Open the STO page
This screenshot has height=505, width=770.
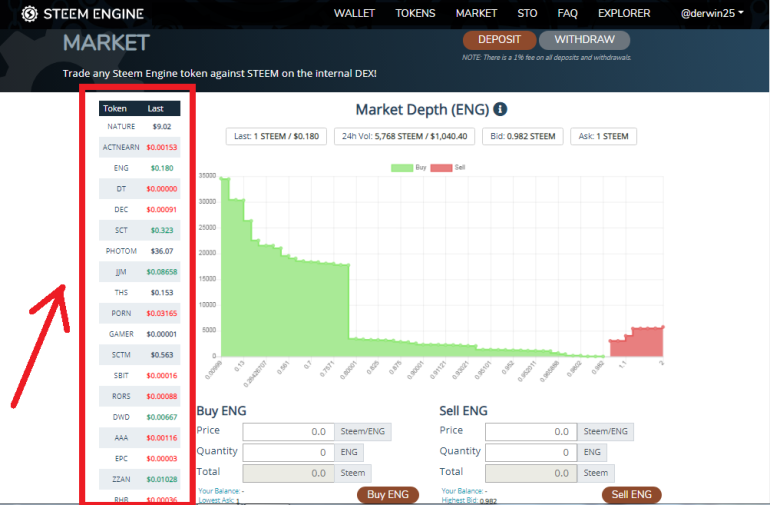[527, 14]
